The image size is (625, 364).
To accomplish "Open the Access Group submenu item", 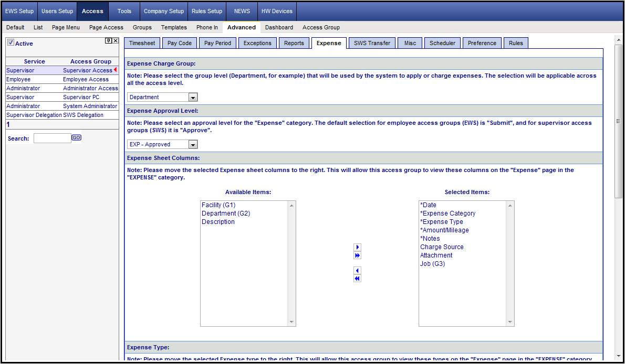I will coord(321,27).
